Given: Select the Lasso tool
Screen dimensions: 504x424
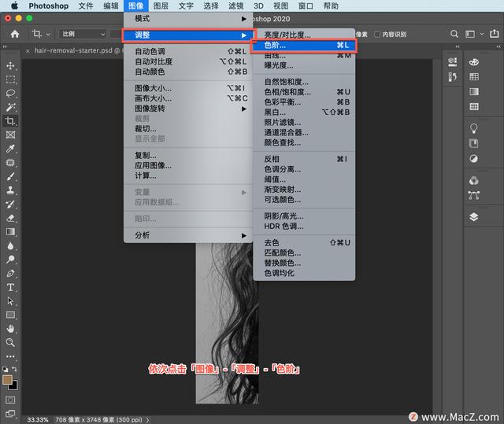Looking at the screenshot, I should (10, 93).
